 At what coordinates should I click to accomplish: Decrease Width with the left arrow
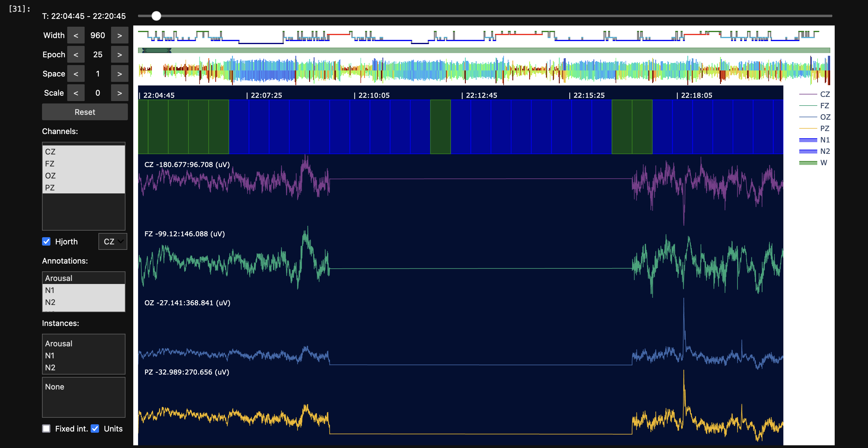click(76, 35)
